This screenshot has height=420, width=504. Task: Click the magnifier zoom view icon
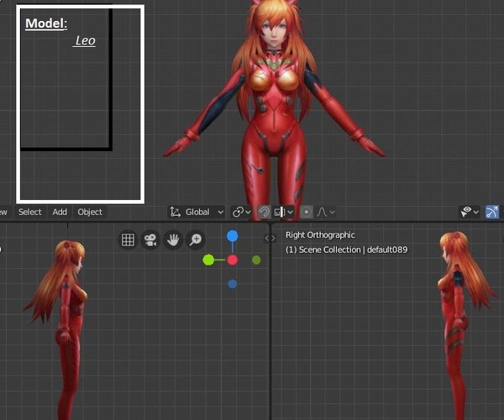pos(196,239)
